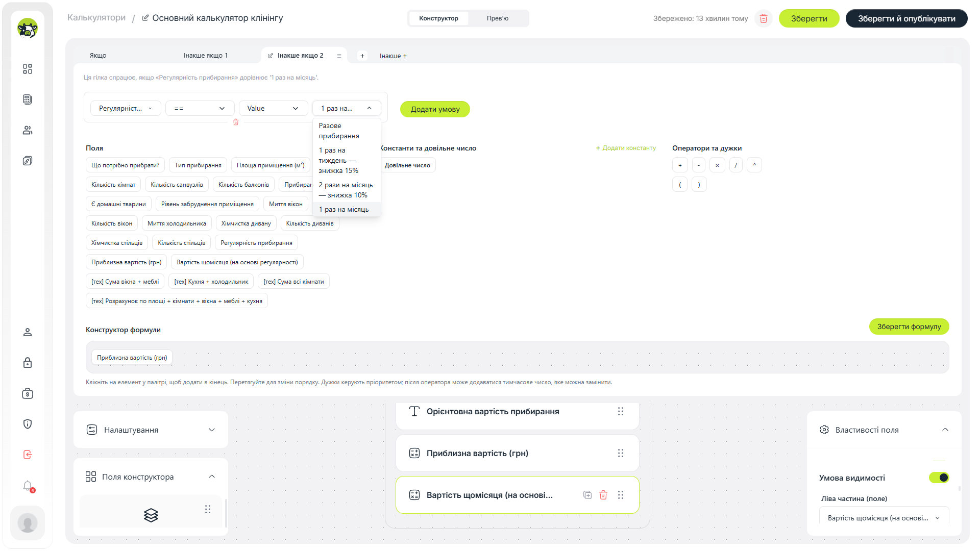
Task: Open the dashboard grid icon in sidebar
Action: coord(28,69)
